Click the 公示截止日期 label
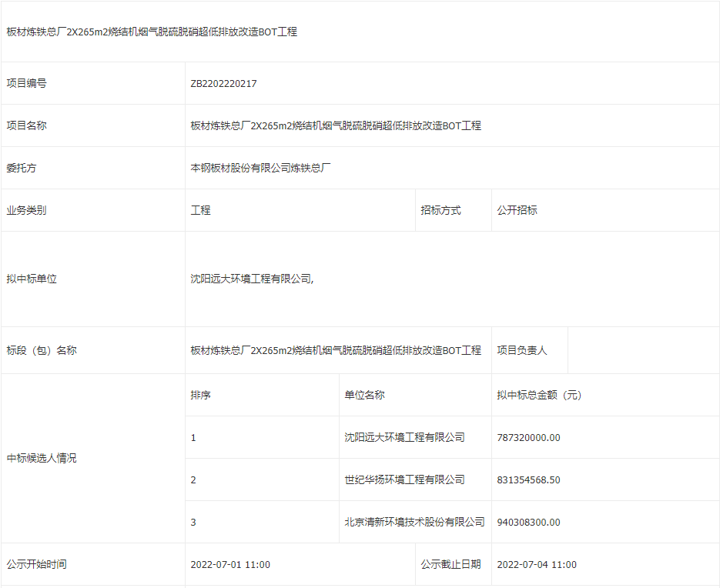The image size is (720, 588). point(451,564)
